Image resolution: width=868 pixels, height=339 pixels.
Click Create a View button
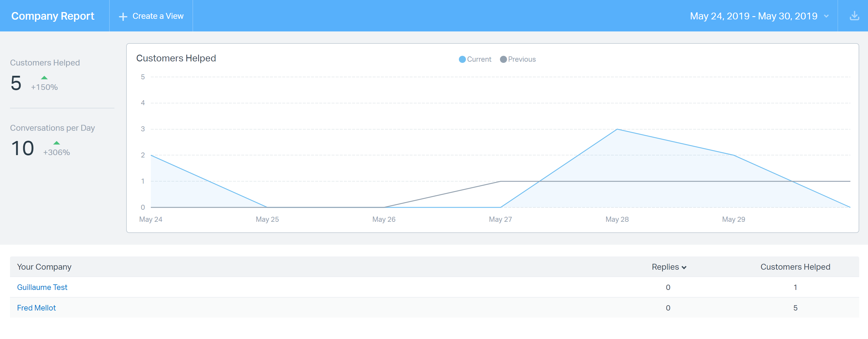[x=151, y=16]
